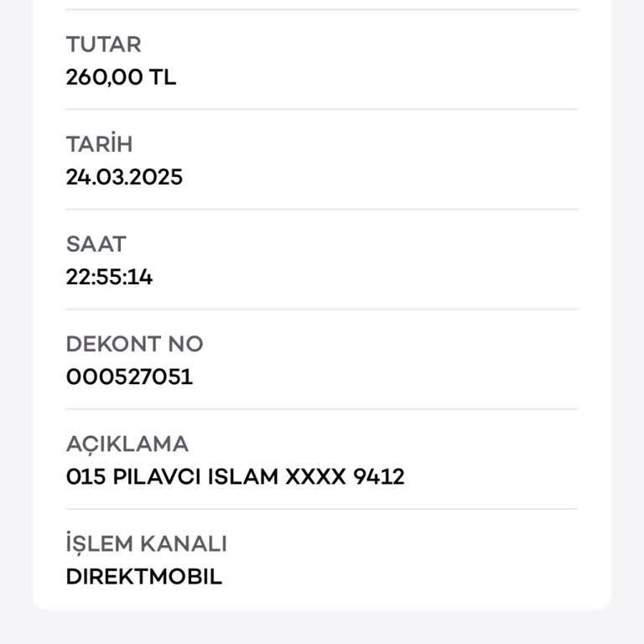Screen dimensions: 644x644
Task: Click the divider line below the date row
Action: 322,209
